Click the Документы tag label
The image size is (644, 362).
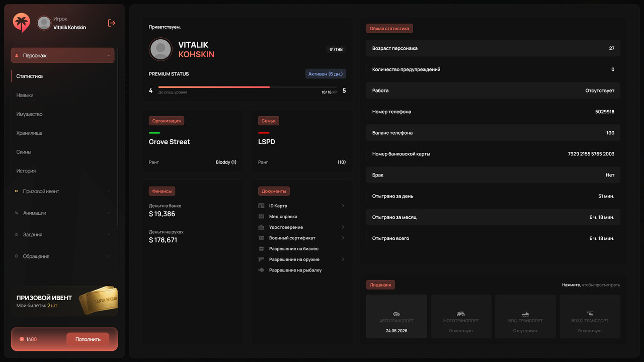(x=274, y=191)
